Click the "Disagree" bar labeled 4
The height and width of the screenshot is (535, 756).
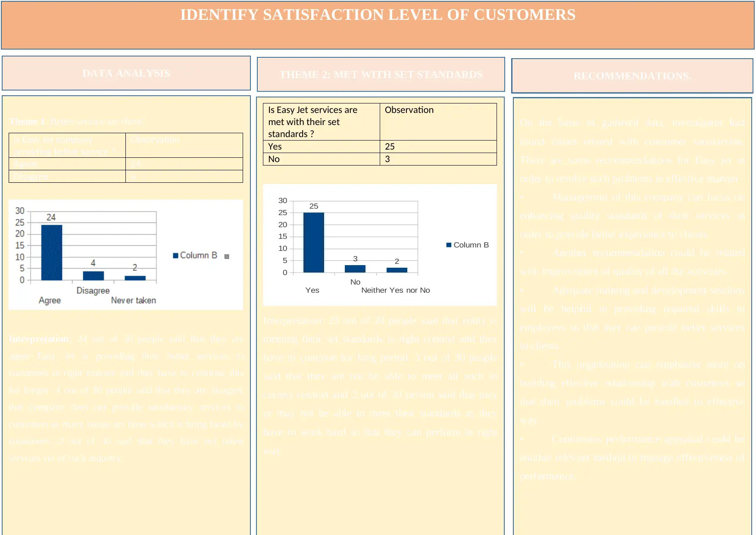click(94, 275)
